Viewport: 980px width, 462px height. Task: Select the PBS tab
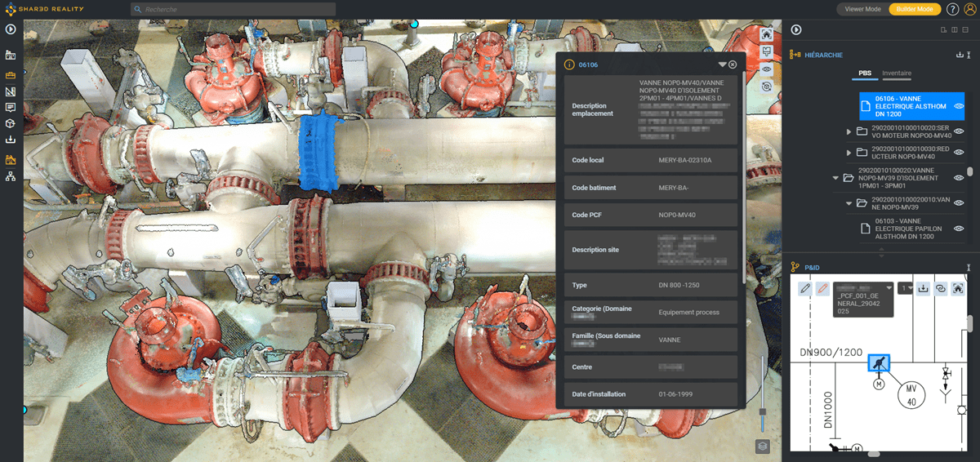(865, 73)
